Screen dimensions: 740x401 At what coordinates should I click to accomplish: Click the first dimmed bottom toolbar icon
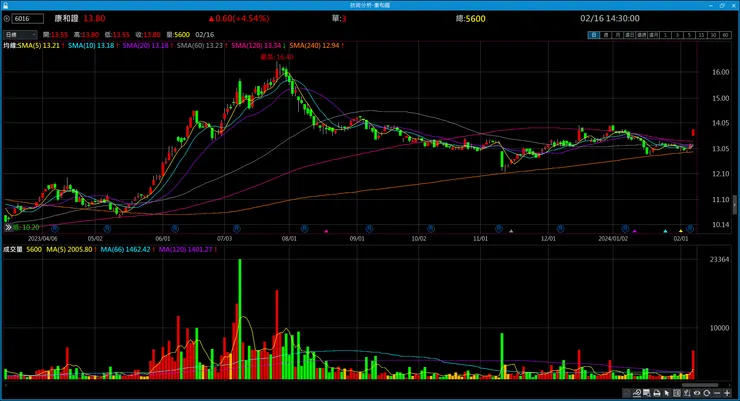coord(627,393)
